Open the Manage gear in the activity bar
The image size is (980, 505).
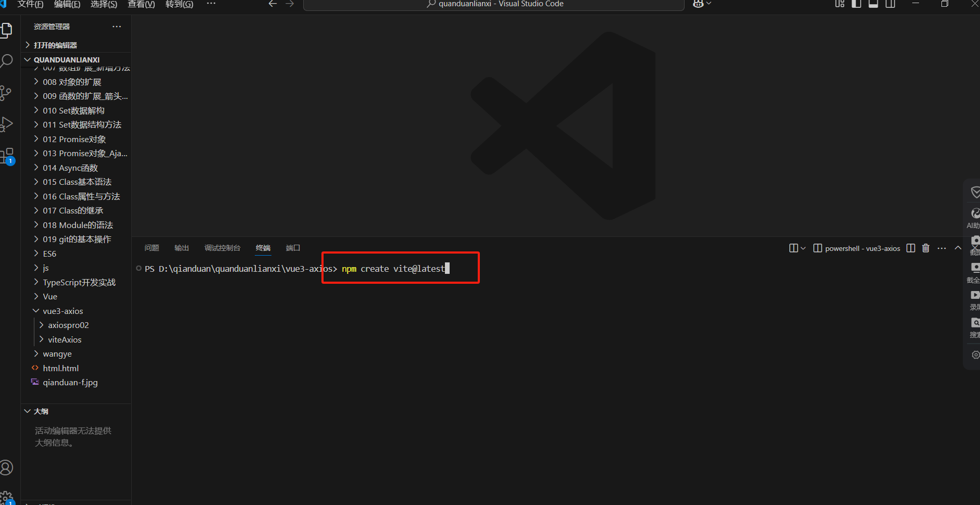coord(6,498)
